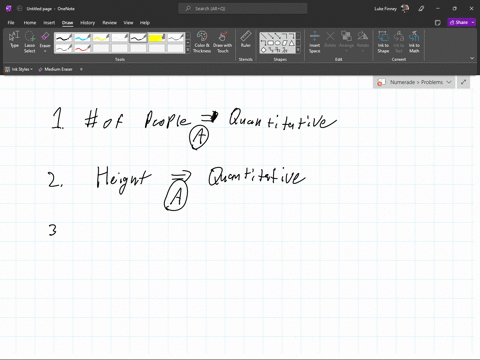The width and height of the screenshot is (480, 360).
Task: Click the Delete button in Edit group
Action: click(x=330, y=39)
